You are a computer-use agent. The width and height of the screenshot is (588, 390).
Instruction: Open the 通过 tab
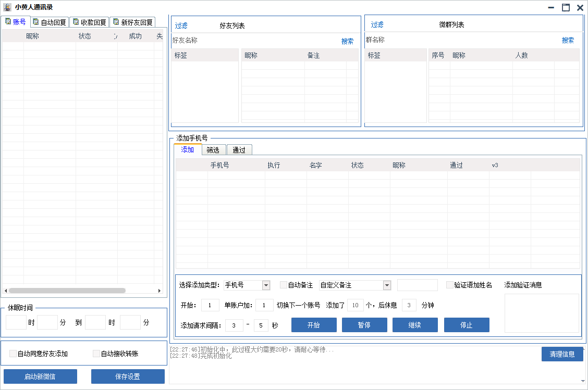239,150
